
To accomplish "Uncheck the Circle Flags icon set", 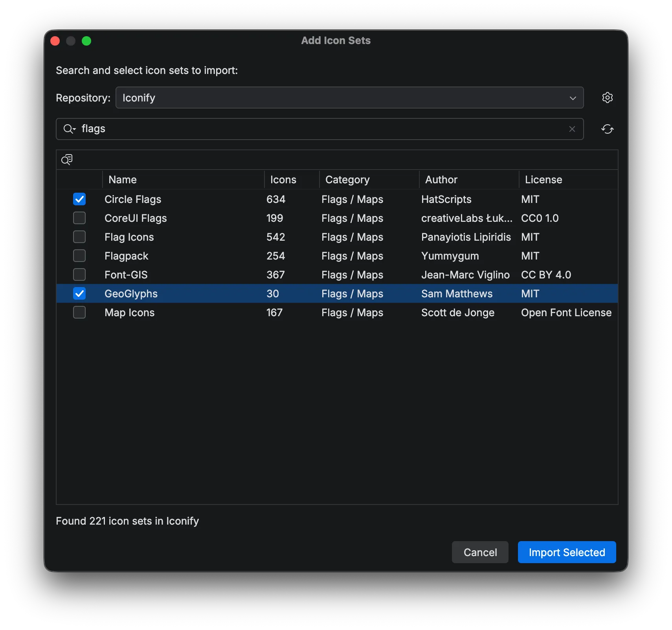I will [x=79, y=199].
